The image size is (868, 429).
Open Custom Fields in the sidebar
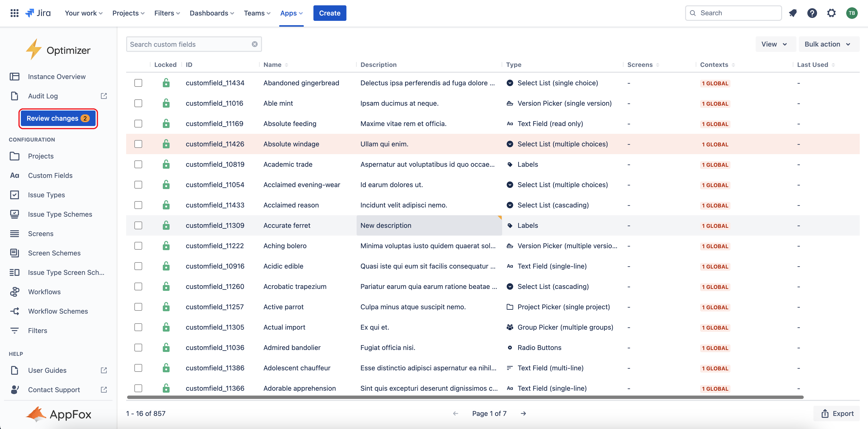coord(50,175)
